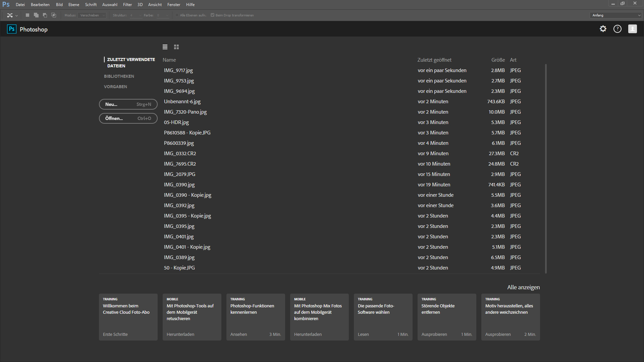Click the intersect with selection icon
This screenshot has width=644, height=362.
coord(54,15)
